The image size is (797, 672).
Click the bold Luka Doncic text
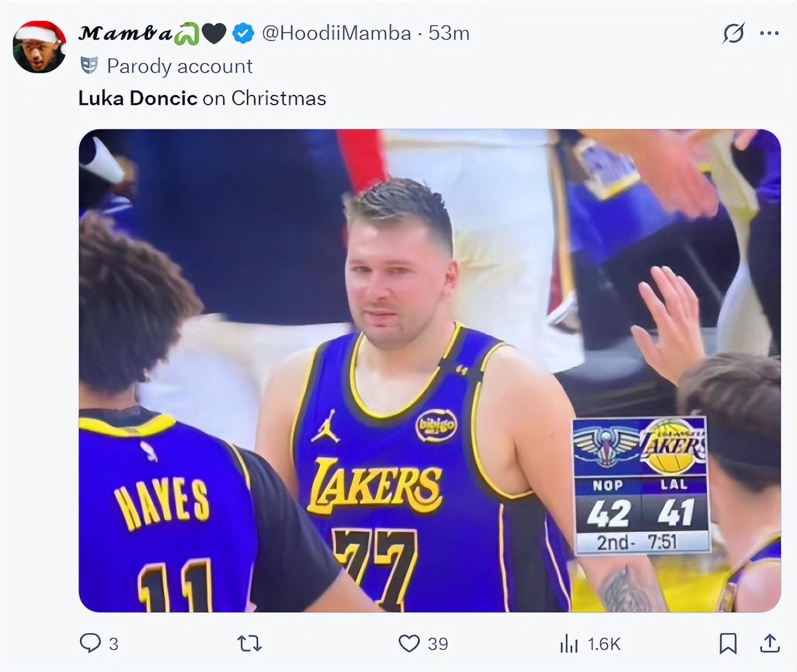pos(137,98)
